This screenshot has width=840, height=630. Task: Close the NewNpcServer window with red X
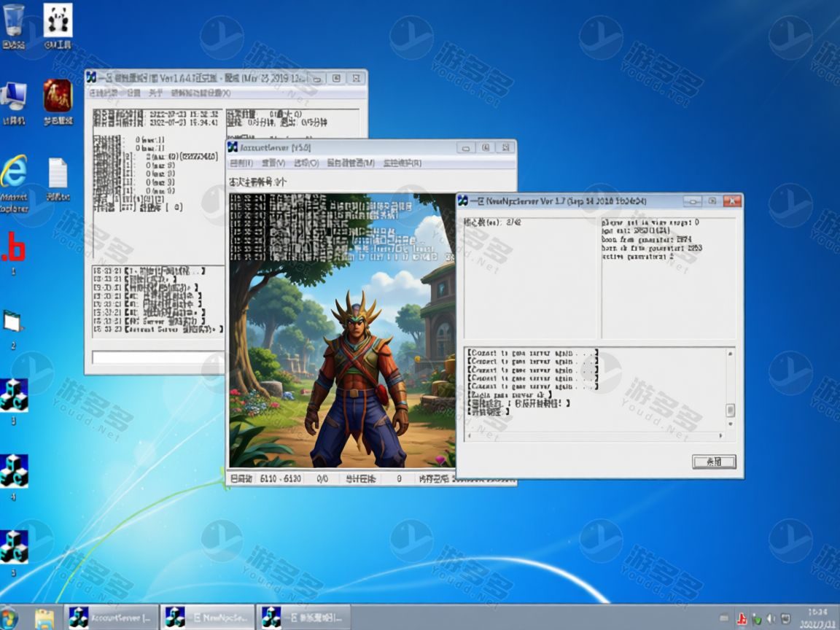click(732, 201)
